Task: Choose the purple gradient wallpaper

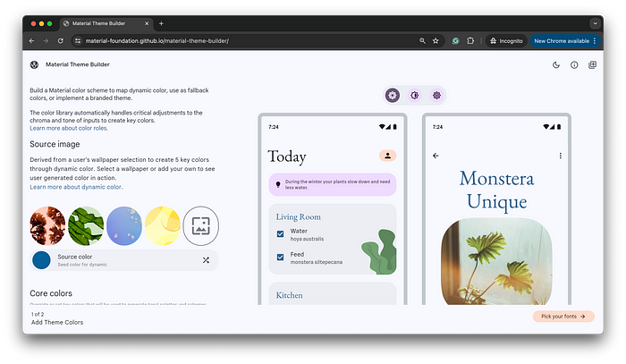Action: point(124,226)
